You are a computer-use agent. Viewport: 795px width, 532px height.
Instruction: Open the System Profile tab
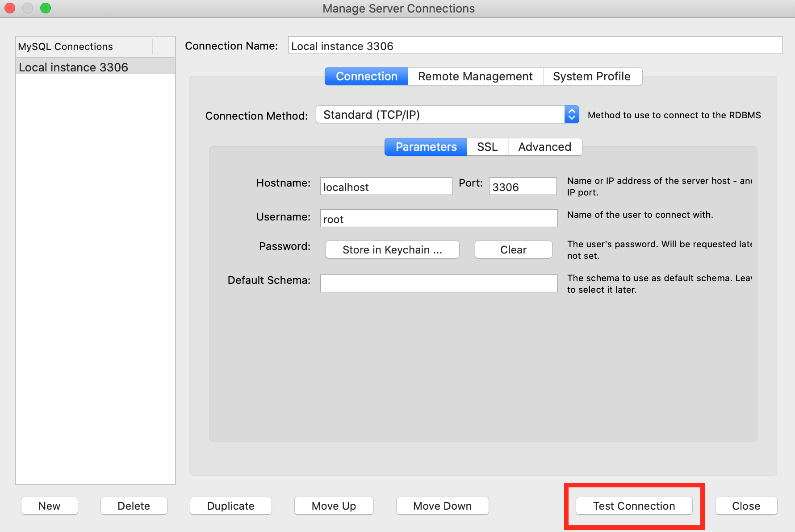[592, 76]
